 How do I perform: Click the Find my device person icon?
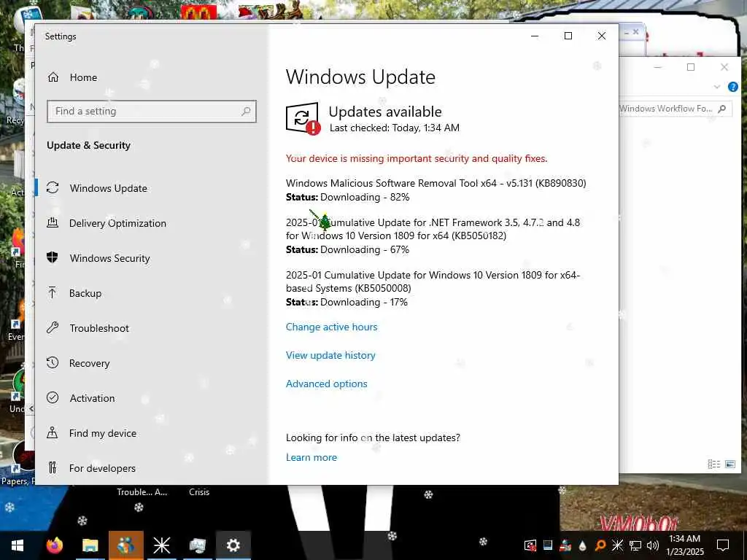[x=53, y=433]
